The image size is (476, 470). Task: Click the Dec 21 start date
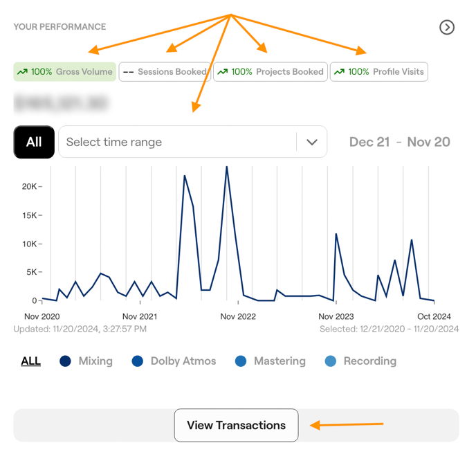[x=369, y=142]
